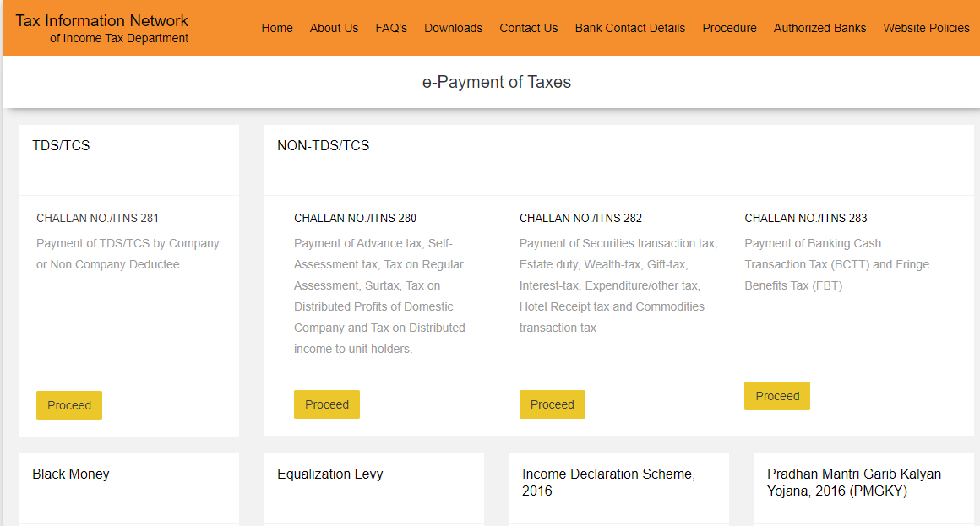Click the Equalization Levy card heading
This screenshot has width=980, height=526.
[330, 474]
